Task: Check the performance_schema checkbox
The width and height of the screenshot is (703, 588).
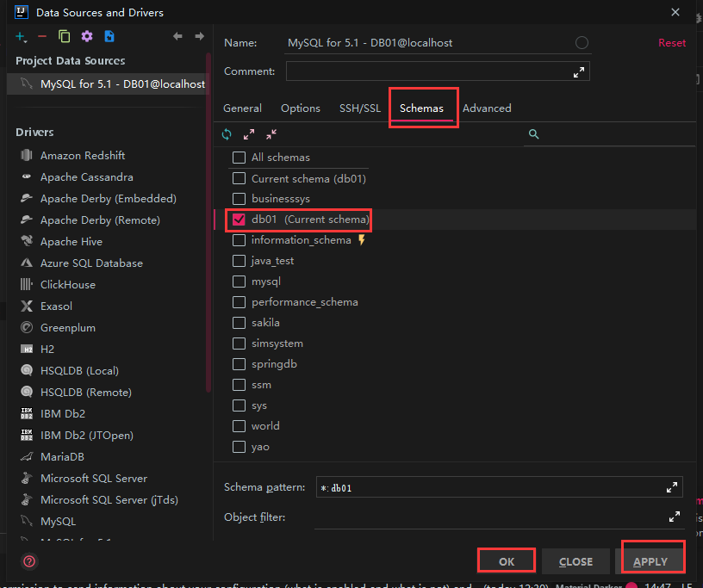Action: [x=239, y=302]
